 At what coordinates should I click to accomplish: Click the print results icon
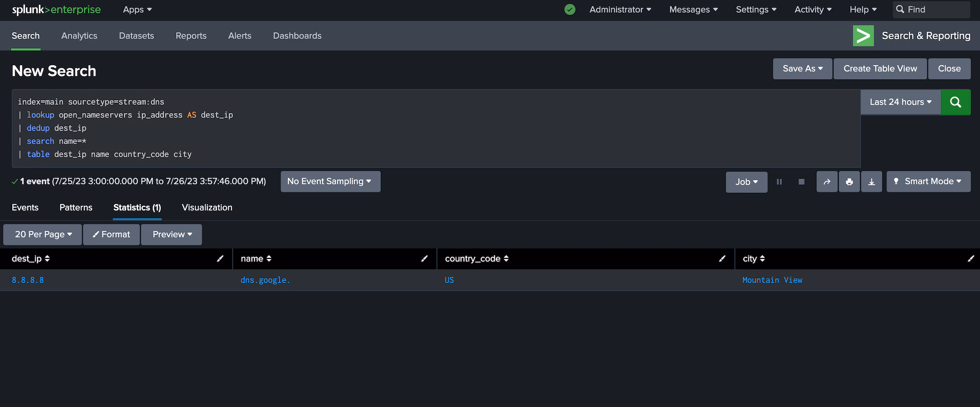(x=849, y=182)
